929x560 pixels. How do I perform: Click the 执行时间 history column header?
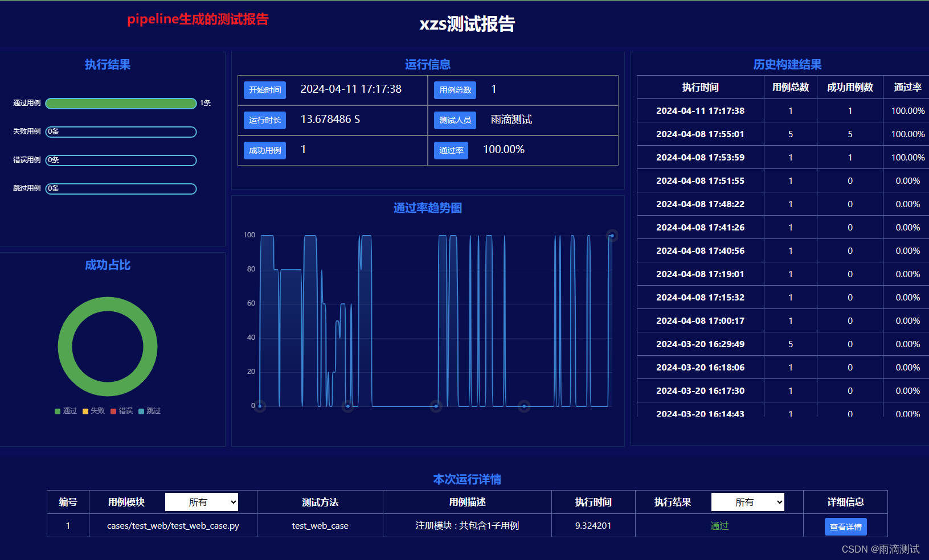[701, 87]
